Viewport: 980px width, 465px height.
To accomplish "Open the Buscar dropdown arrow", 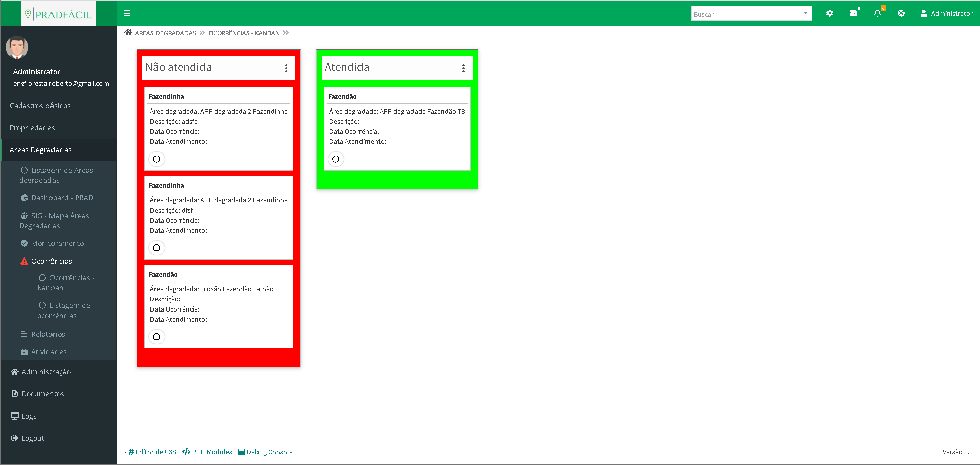I will 806,13.
